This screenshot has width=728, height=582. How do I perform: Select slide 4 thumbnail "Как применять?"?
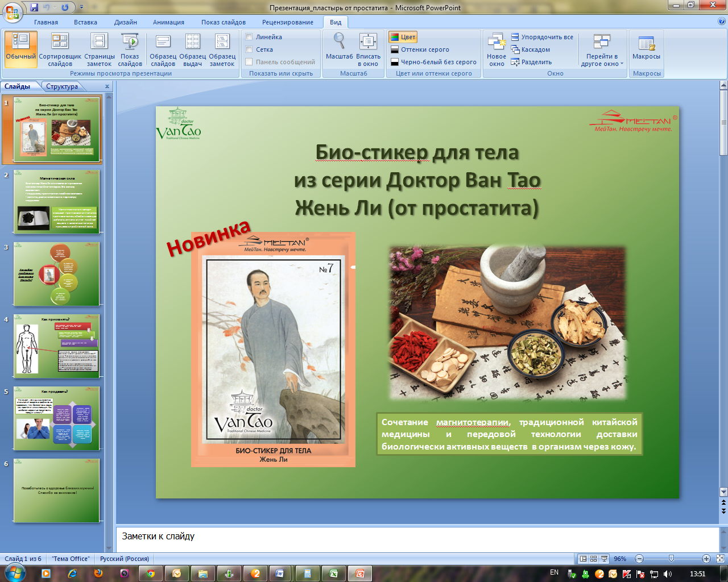pyautogui.click(x=56, y=346)
